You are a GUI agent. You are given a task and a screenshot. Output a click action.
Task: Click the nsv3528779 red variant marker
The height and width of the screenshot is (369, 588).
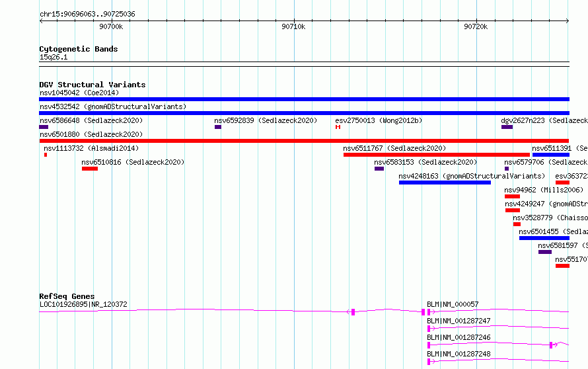pos(517,224)
